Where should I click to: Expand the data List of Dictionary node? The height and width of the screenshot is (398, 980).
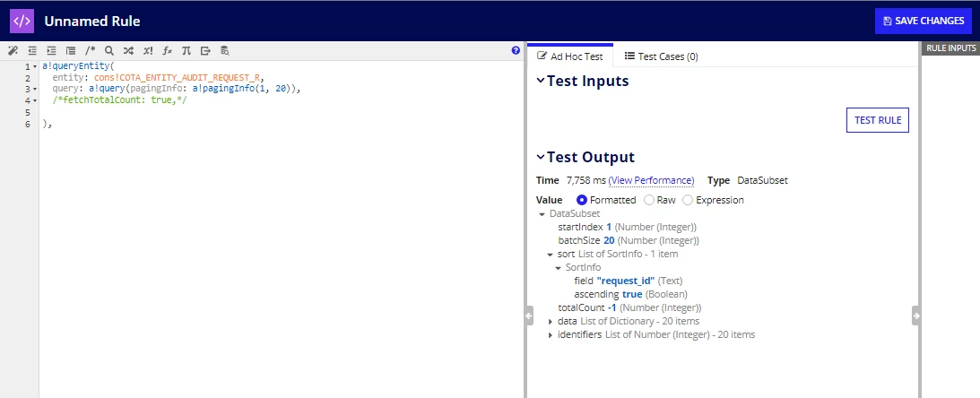pos(550,321)
